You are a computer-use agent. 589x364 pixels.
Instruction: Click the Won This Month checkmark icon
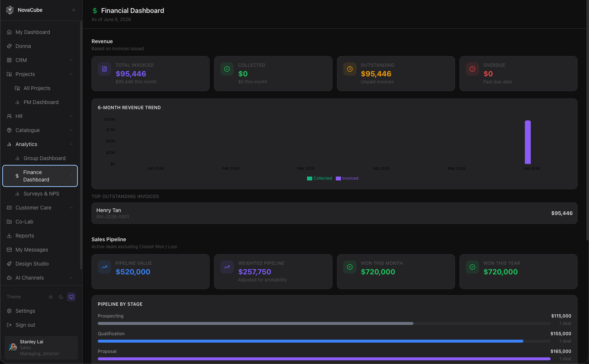(x=350, y=267)
